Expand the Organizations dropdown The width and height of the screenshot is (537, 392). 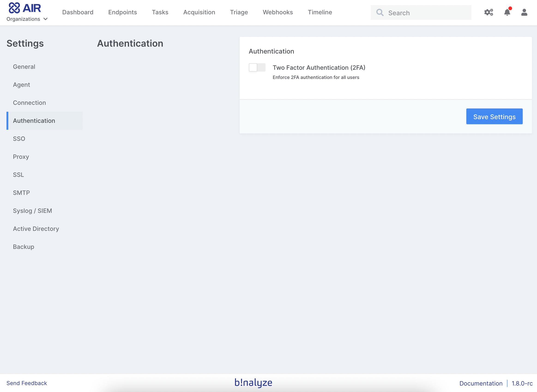(x=27, y=19)
